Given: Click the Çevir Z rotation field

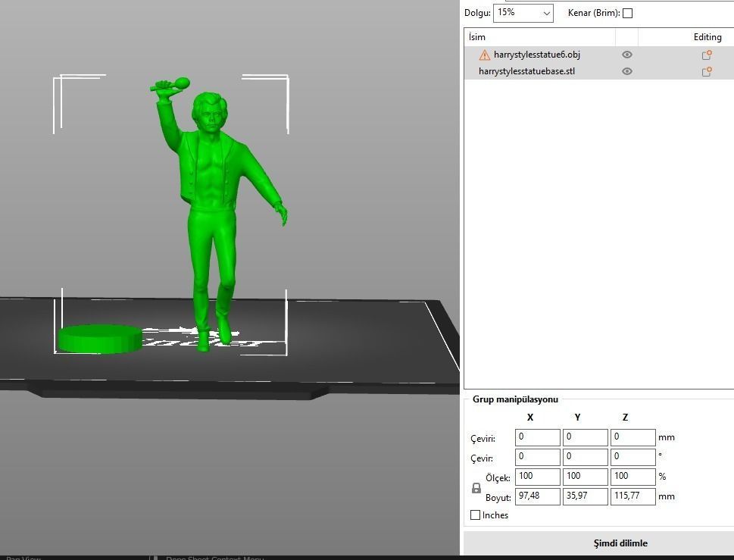Looking at the screenshot, I should 633,457.
